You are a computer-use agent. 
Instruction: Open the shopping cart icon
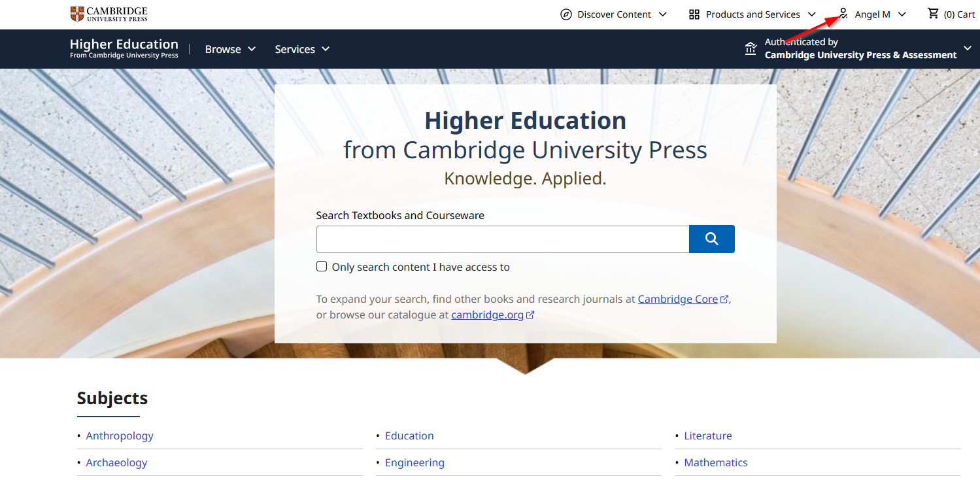(x=933, y=14)
